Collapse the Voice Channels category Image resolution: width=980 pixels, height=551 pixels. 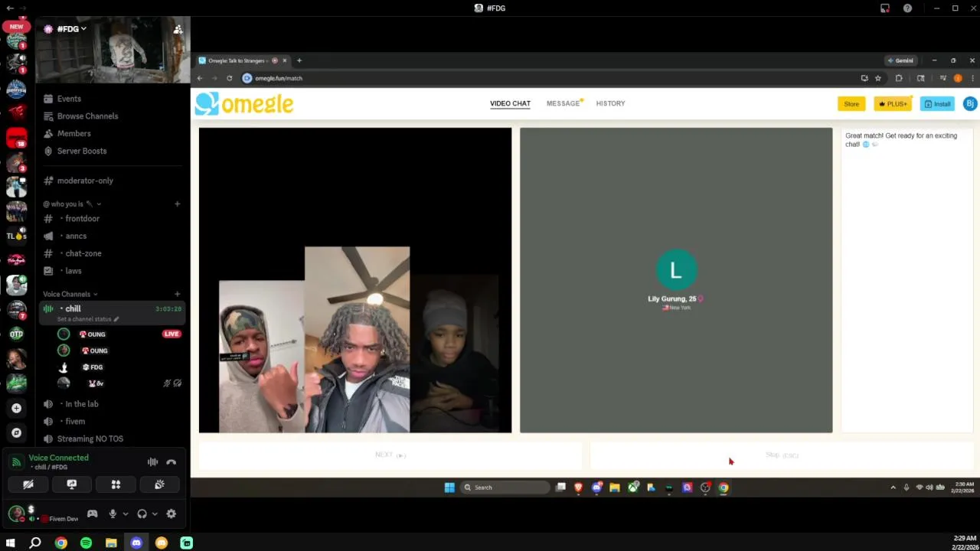70,294
